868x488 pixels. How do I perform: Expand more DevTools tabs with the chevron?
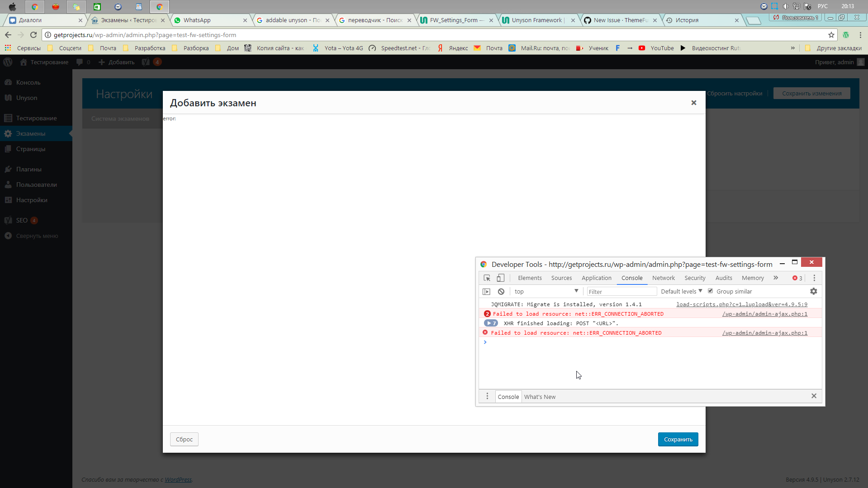776,278
